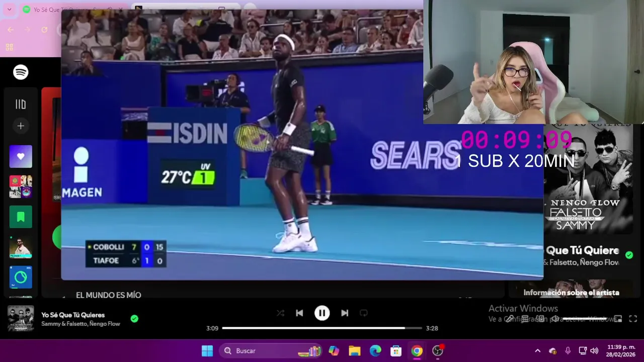The height and width of the screenshot is (362, 644).
Task: Show hidden system tray icons chevron
Action: click(537, 351)
